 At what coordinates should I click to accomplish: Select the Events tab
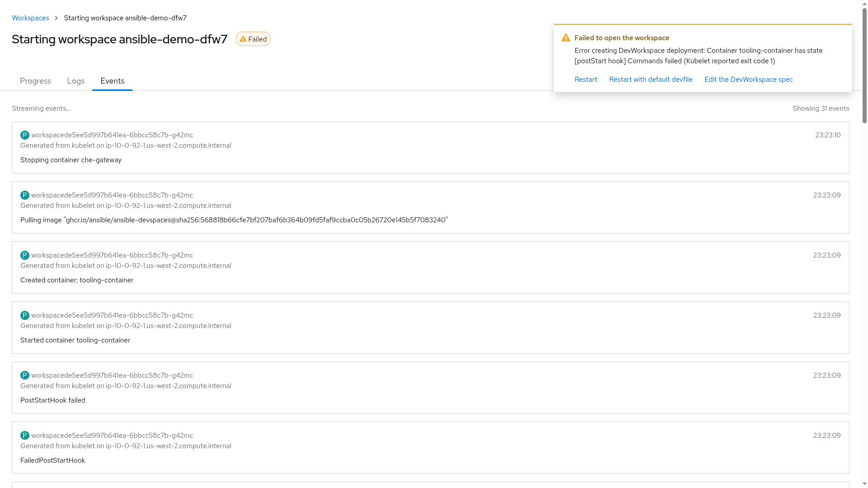(112, 81)
